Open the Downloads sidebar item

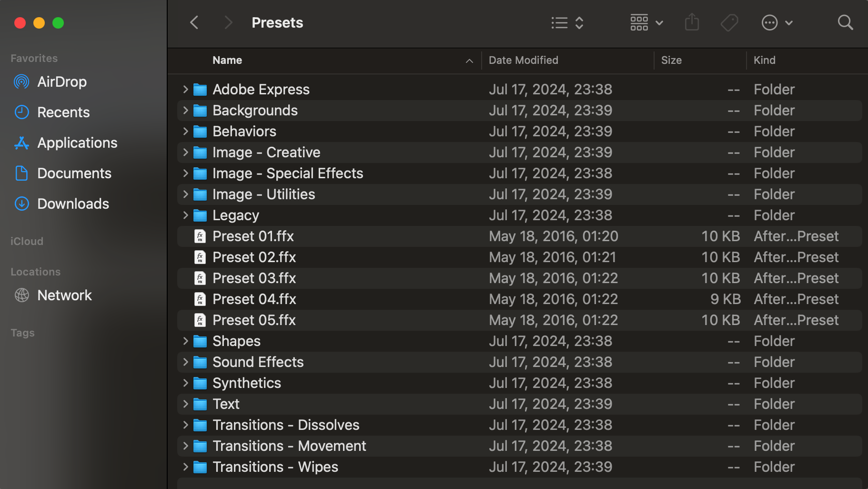pyautogui.click(x=73, y=204)
